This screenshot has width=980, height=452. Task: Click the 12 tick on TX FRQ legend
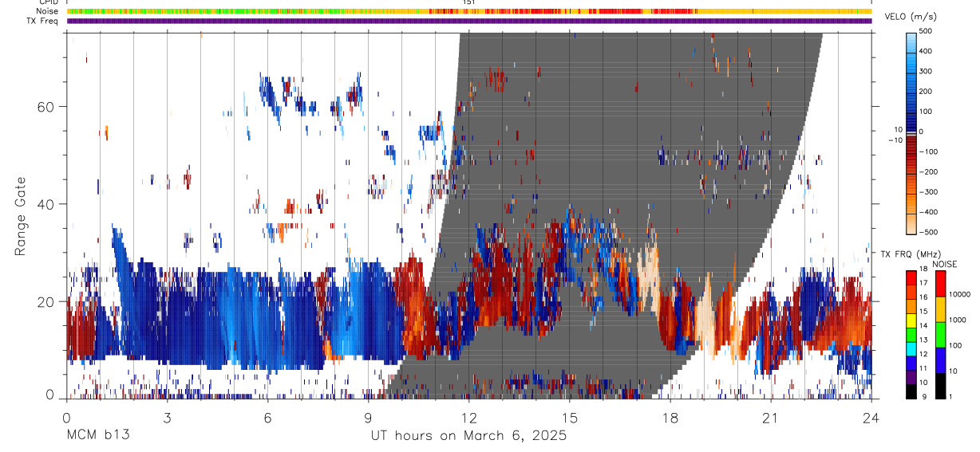pyautogui.click(x=923, y=354)
